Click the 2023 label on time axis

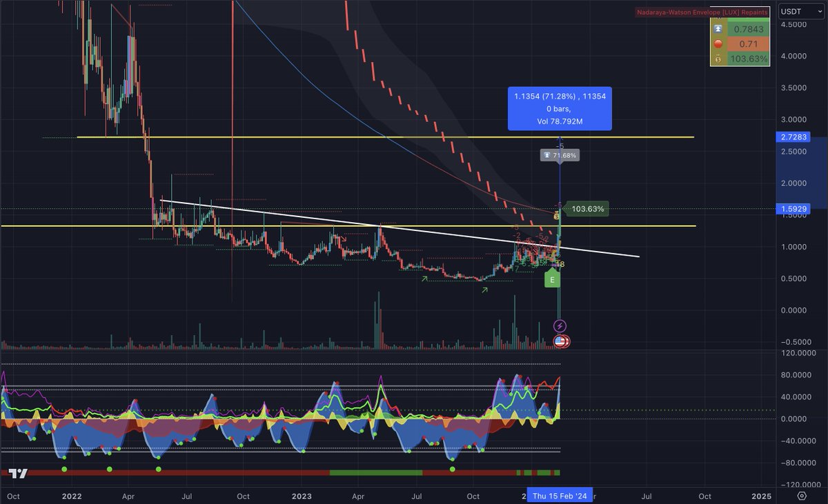click(x=302, y=496)
